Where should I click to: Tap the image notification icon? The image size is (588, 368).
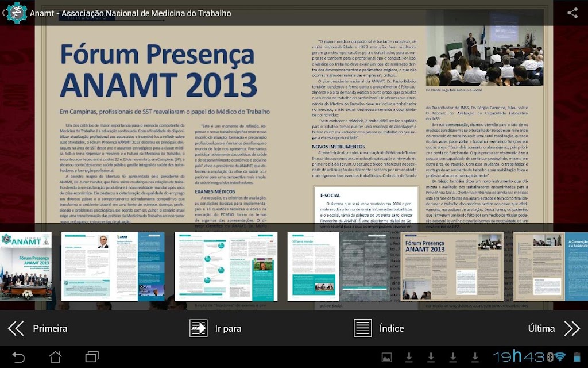(386, 358)
